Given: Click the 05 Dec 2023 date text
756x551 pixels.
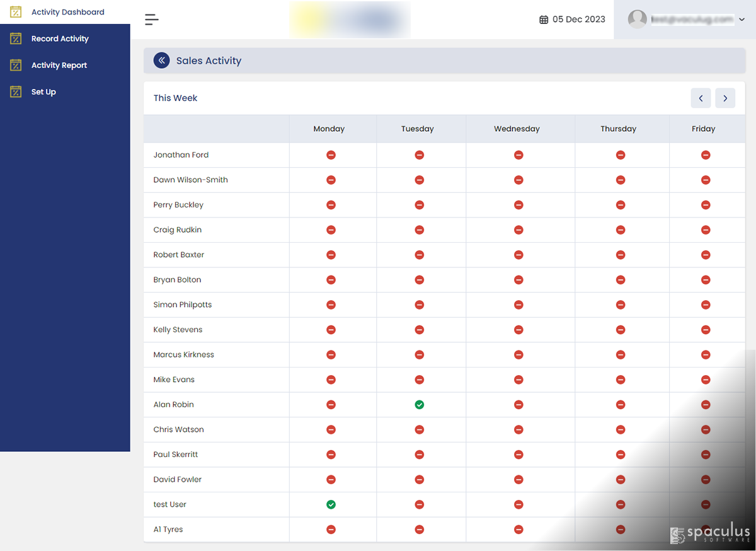Looking at the screenshot, I should click(578, 20).
